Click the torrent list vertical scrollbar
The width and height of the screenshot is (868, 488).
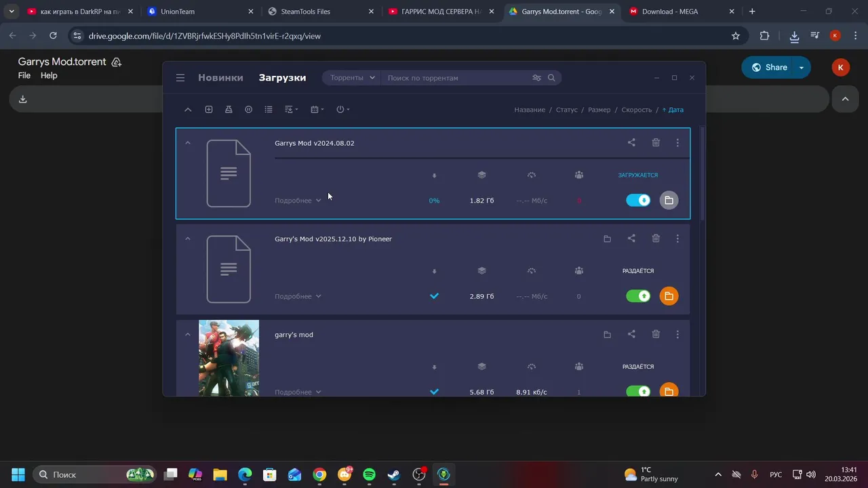pos(702,174)
